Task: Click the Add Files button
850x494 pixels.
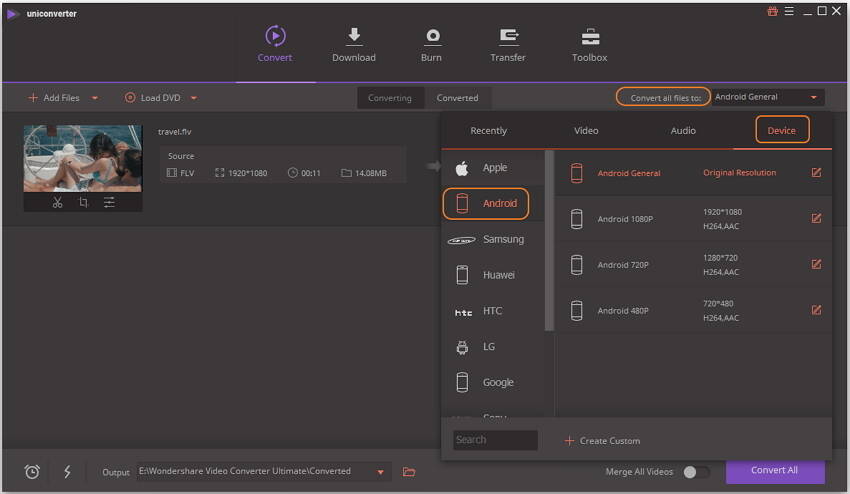Action: click(54, 98)
